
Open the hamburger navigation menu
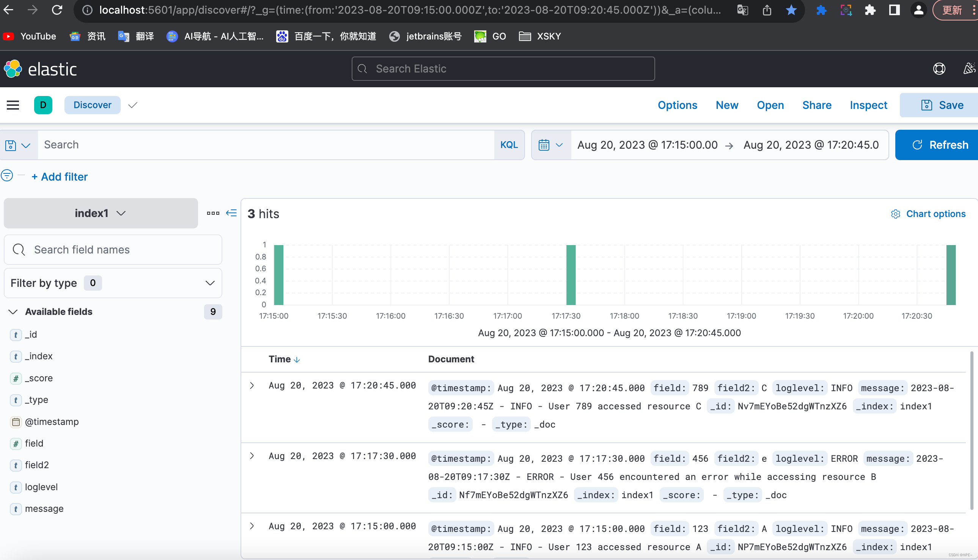click(x=13, y=105)
